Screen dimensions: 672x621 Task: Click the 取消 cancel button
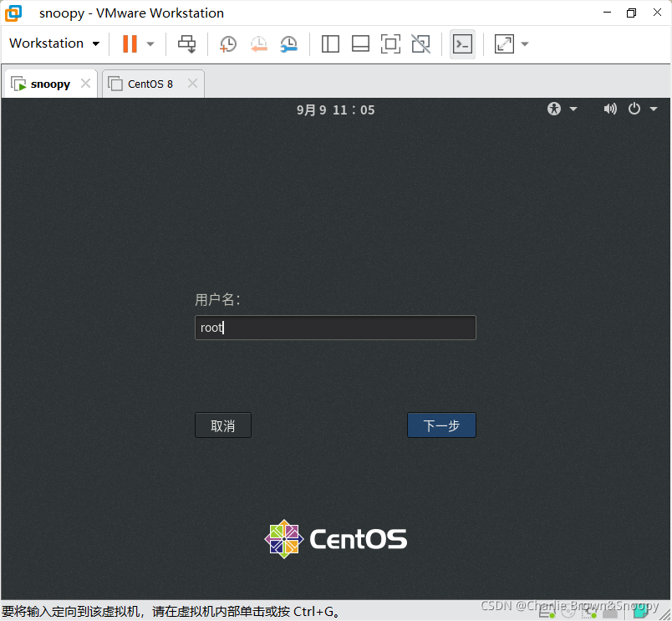tap(223, 425)
